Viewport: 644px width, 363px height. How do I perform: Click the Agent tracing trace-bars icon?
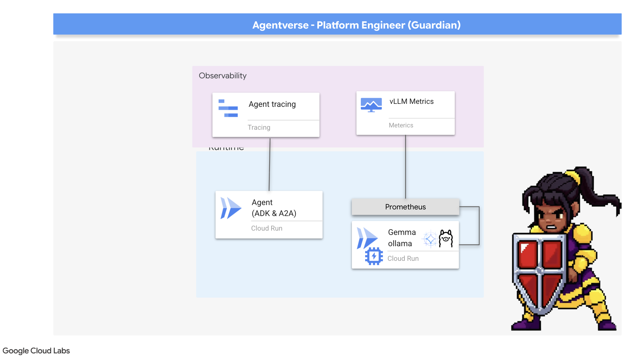pos(228,108)
